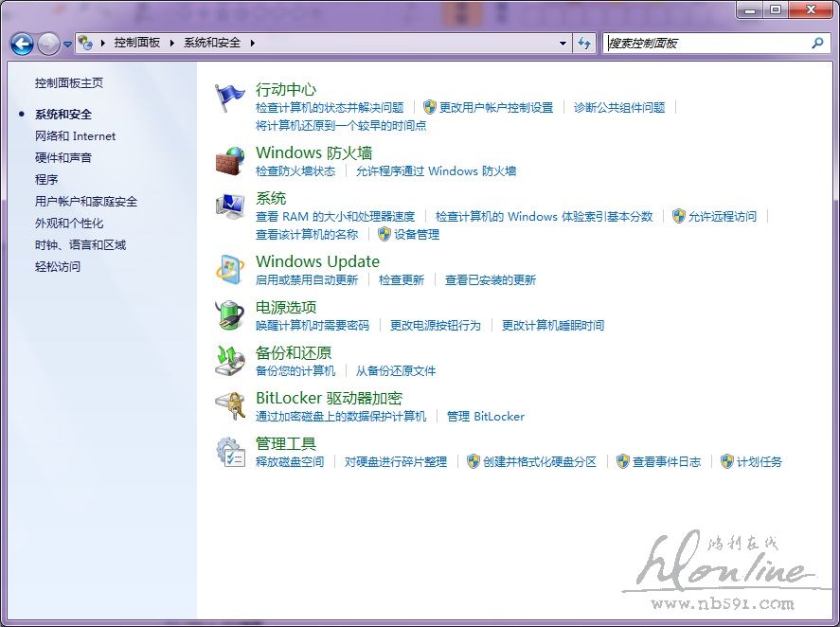Click 诊断公共组件问题 link
The width and height of the screenshot is (840, 627).
coord(619,108)
